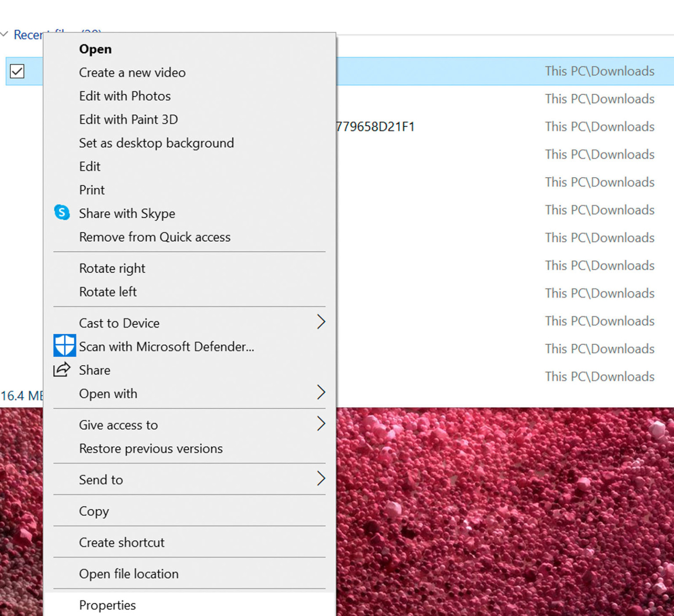Screen dimensions: 674x616
Task: Click the Microsoft Defender shield icon
Action: point(64,346)
